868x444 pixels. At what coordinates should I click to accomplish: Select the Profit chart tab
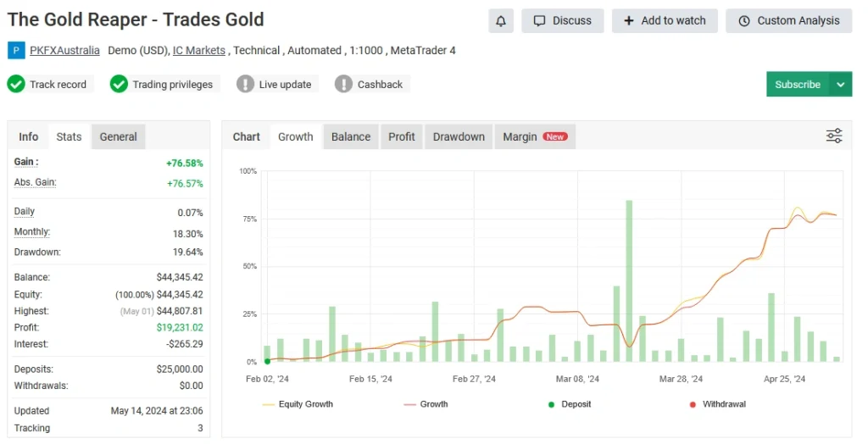[401, 136]
